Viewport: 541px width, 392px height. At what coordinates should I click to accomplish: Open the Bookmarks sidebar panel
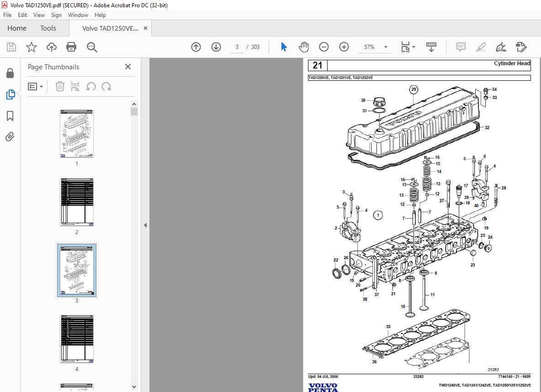10,116
